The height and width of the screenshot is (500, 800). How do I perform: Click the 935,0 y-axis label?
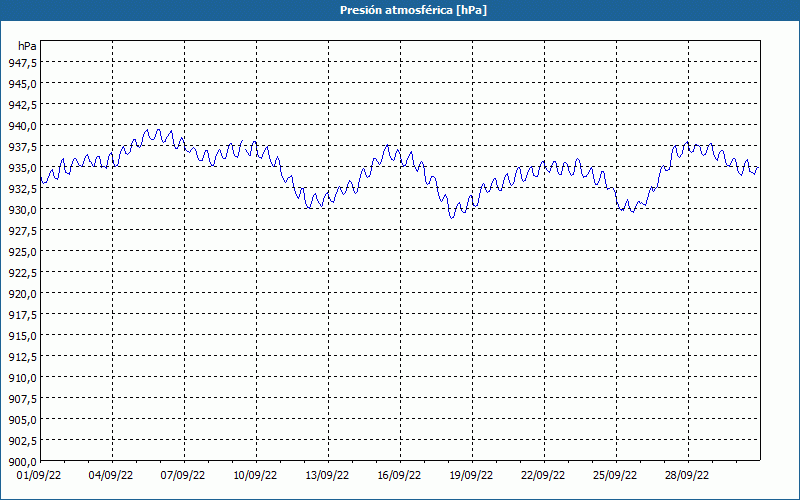pos(22,168)
